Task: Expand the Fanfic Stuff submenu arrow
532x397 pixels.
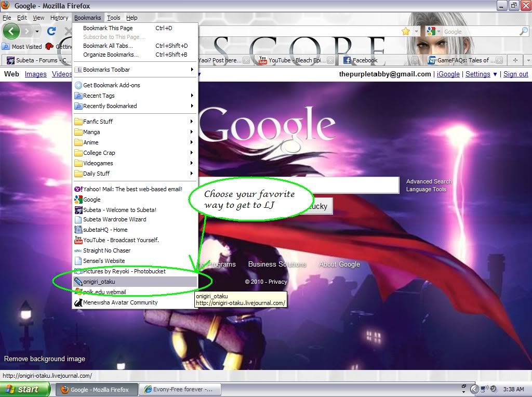Action: [x=192, y=122]
